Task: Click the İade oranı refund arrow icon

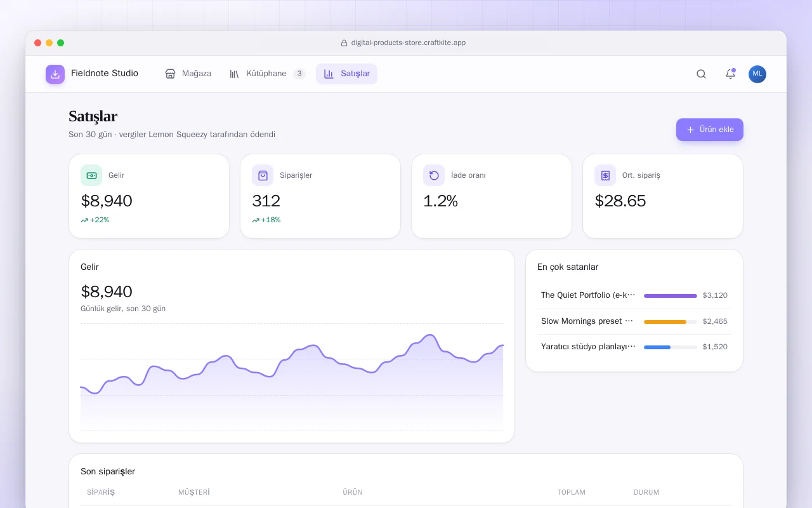Action: click(x=434, y=175)
